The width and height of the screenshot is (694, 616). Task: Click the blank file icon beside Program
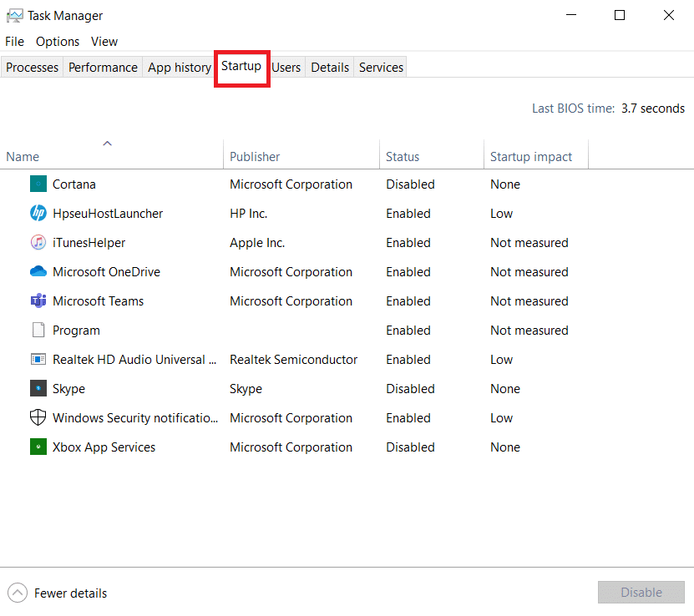click(x=38, y=330)
